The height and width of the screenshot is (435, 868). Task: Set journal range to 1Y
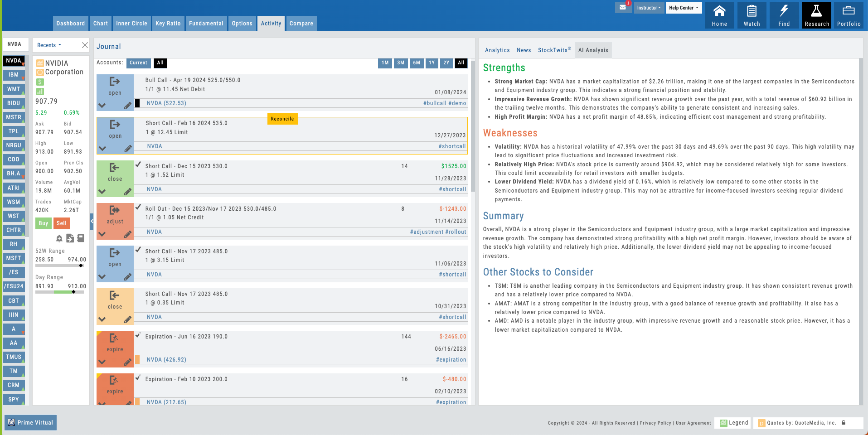point(432,63)
